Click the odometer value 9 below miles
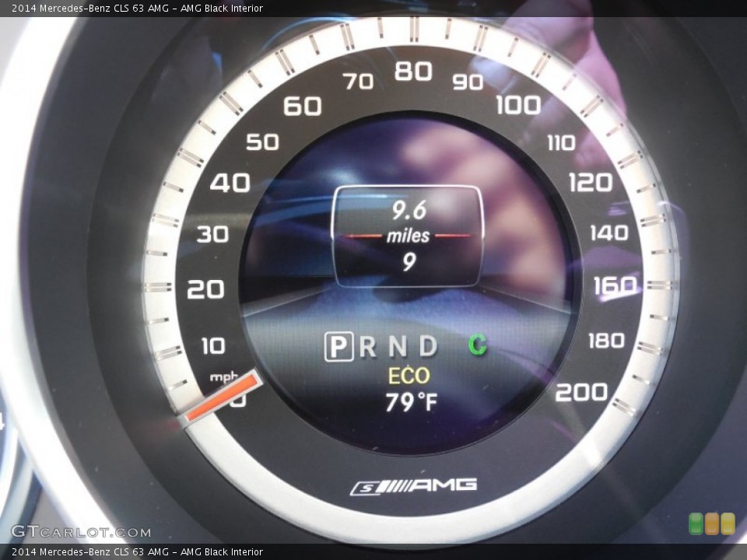 (x=409, y=261)
